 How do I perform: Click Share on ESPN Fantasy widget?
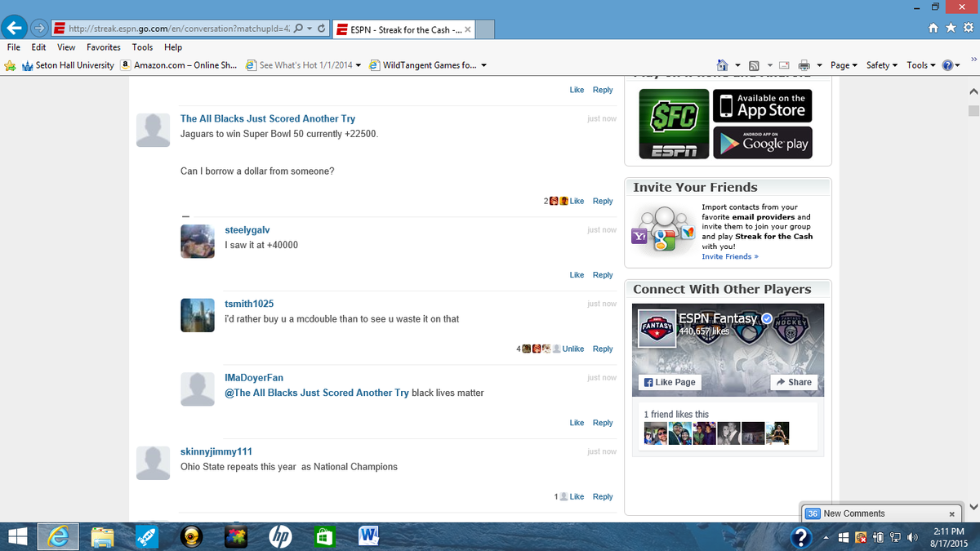pyautogui.click(x=794, y=382)
